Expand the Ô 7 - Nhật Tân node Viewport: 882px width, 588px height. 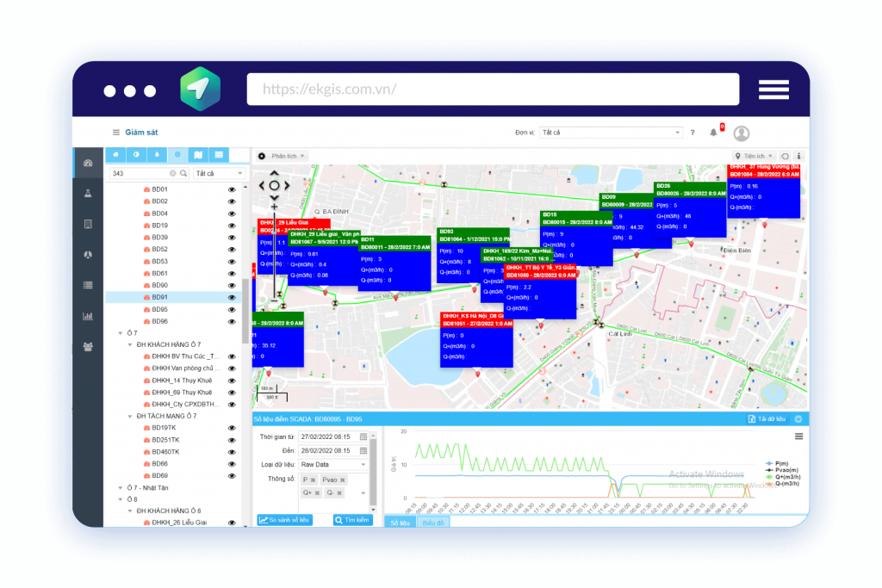point(121,488)
